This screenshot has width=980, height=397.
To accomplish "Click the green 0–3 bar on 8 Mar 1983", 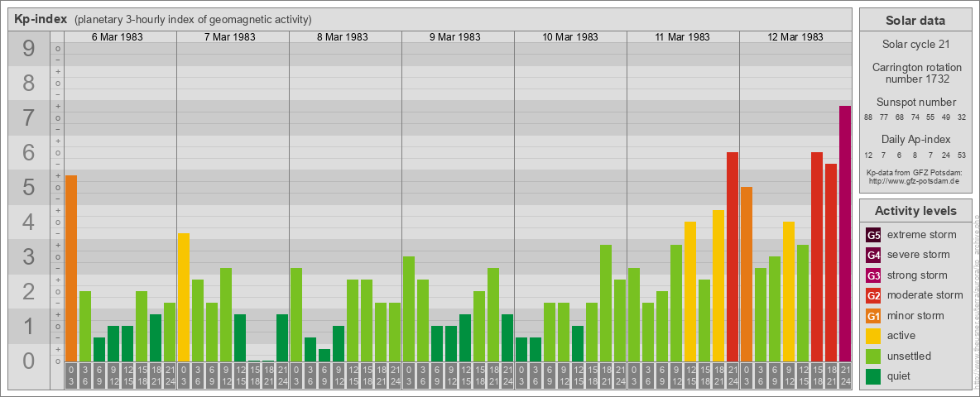I will point(296,314).
